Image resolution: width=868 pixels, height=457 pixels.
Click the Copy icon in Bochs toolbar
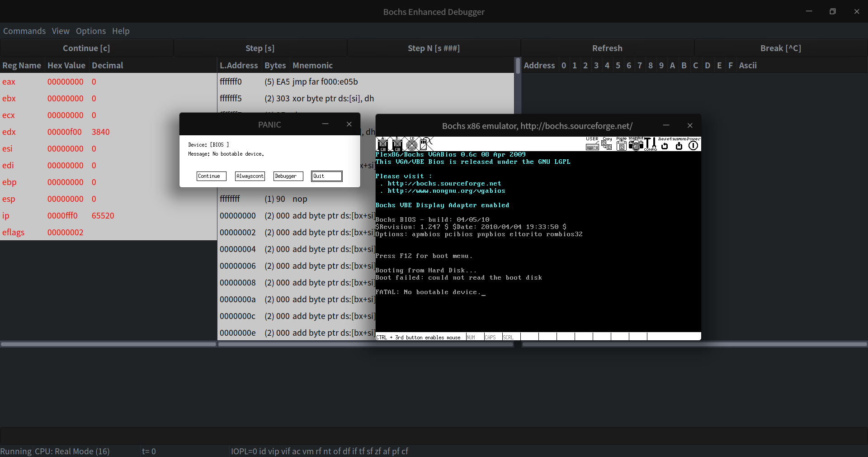(x=607, y=144)
